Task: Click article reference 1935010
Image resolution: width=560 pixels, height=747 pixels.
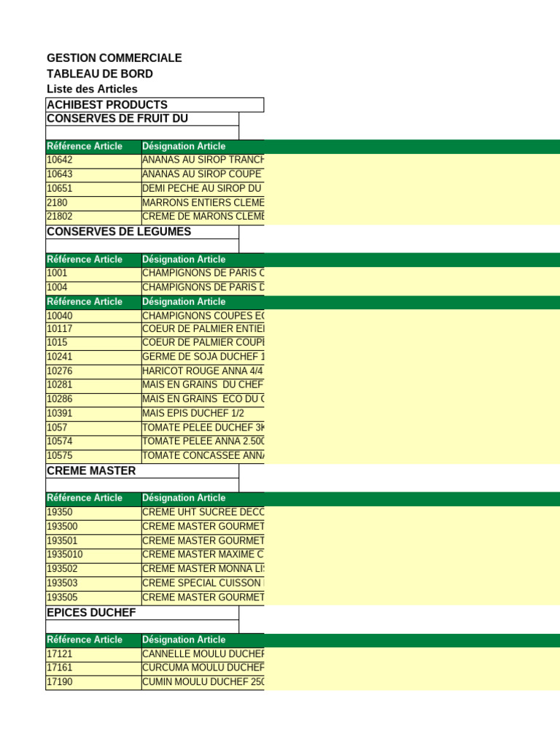Action: point(93,555)
